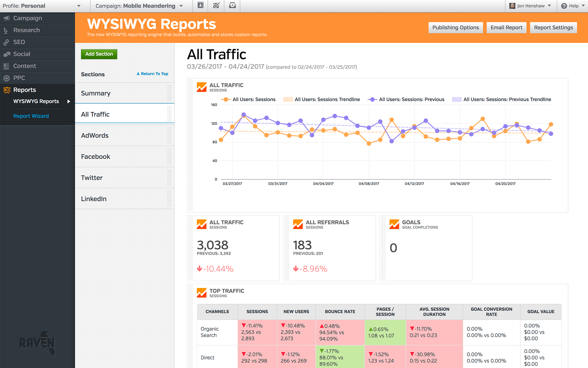Viewport: 588px width, 368px height.
Task: Toggle All Users: Sessions: Previous legend
Action: pyautogui.click(x=406, y=99)
